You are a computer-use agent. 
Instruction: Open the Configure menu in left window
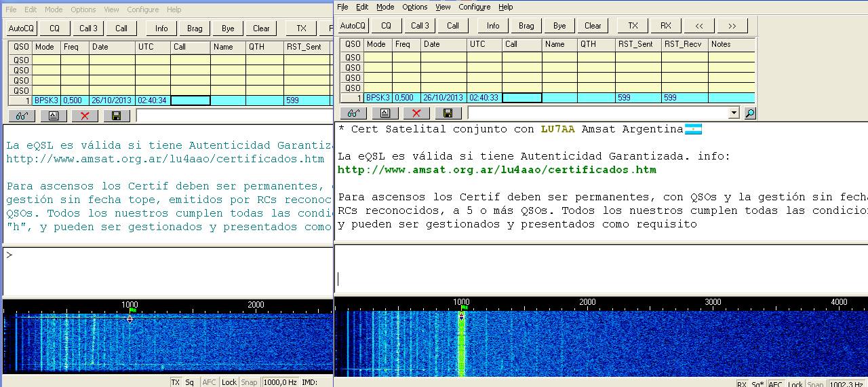142,10
